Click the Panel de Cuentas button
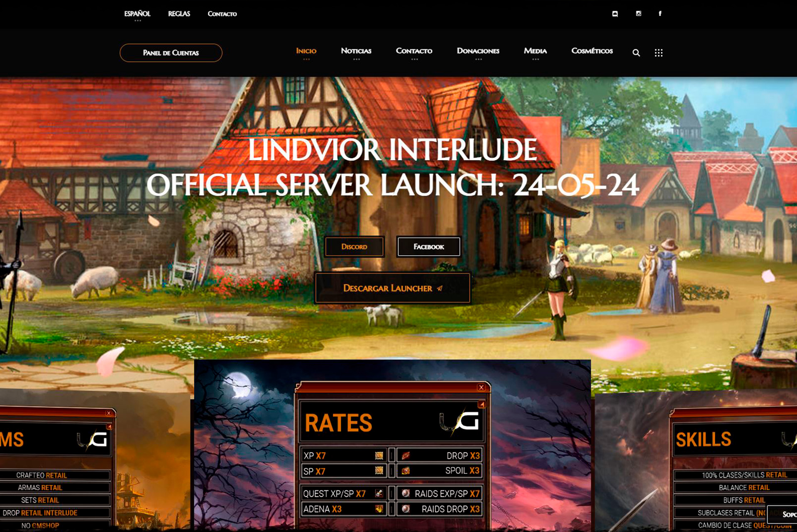This screenshot has height=532, width=797. coord(171,53)
